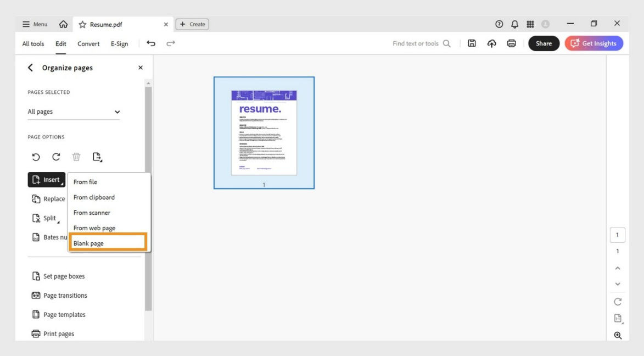Select the Resume page thumbnail

264,132
